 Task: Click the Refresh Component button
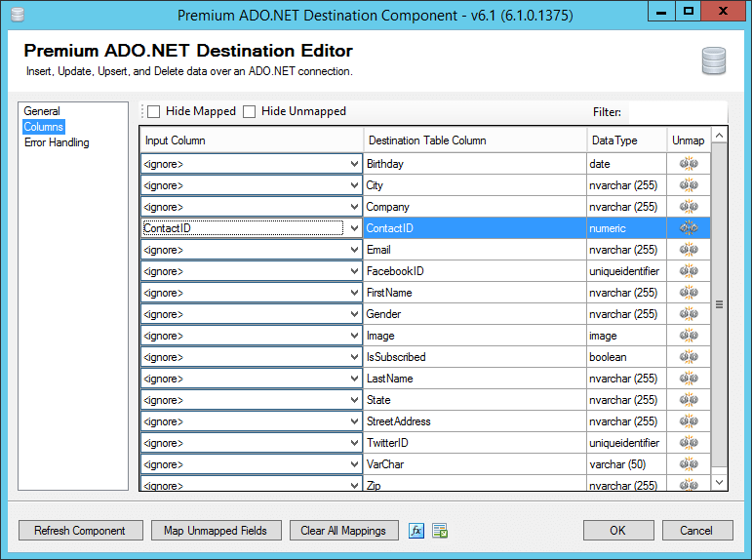81,531
